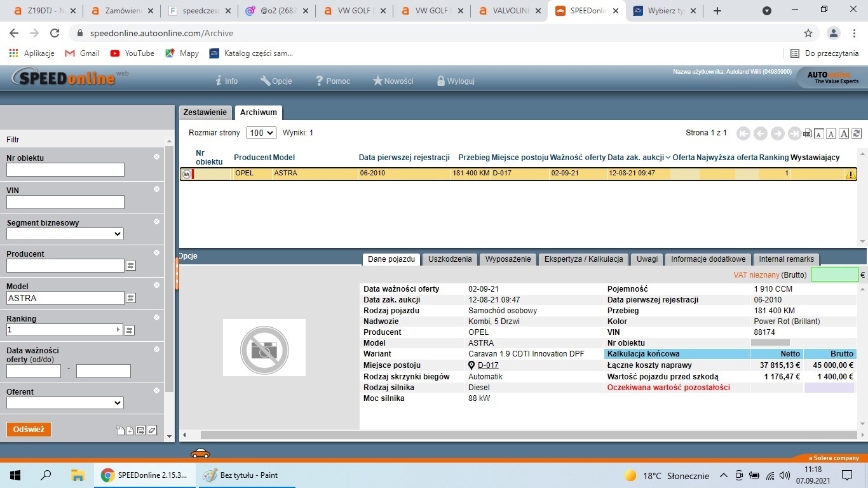The height and width of the screenshot is (488, 868).
Task: Open the Uszkodzenia tab
Action: pos(450,259)
